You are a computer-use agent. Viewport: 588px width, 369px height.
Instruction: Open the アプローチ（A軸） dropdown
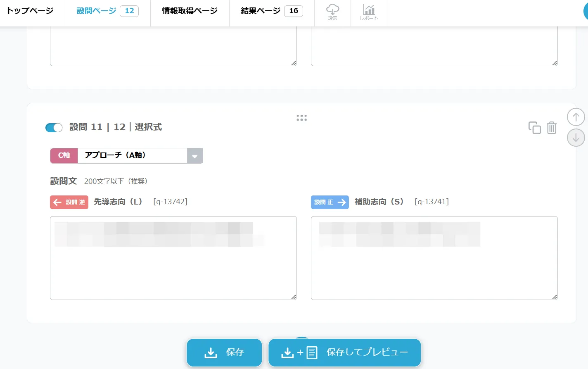140,156
